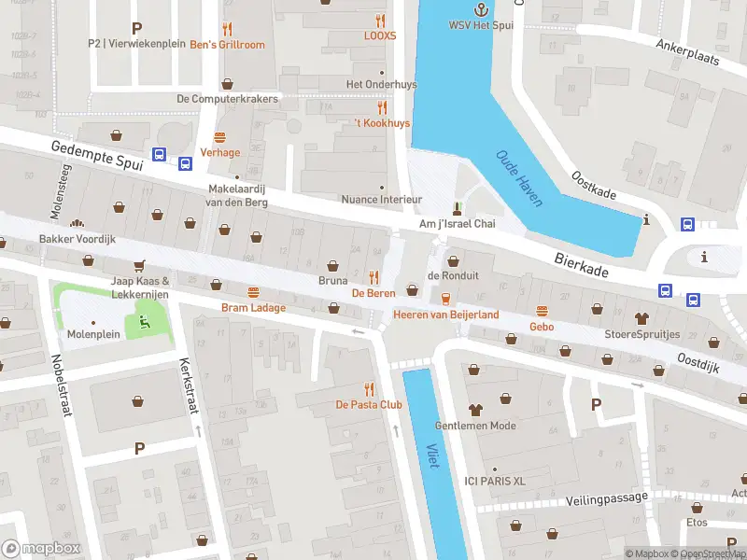The height and width of the screenshot is (560, 747).
Task: Select the LOOXS restaurant fork-knife icon
Action: (x=380, y=21)
